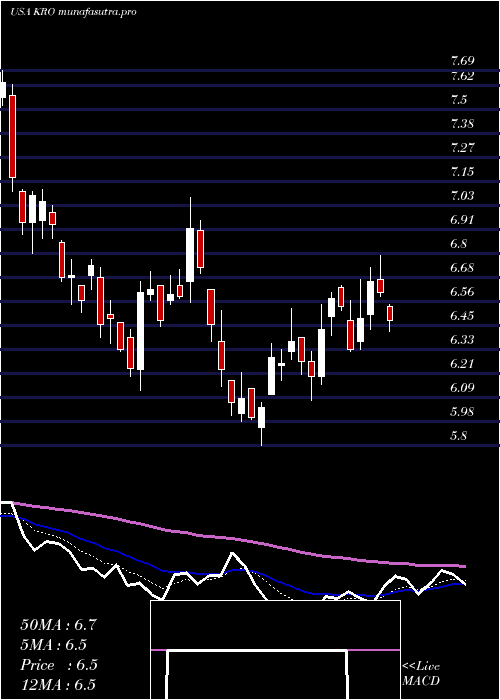Viewport: 500px width, 700px height.
Task: Click the last red candlestick on the right
Action: (x=390, y=313)
